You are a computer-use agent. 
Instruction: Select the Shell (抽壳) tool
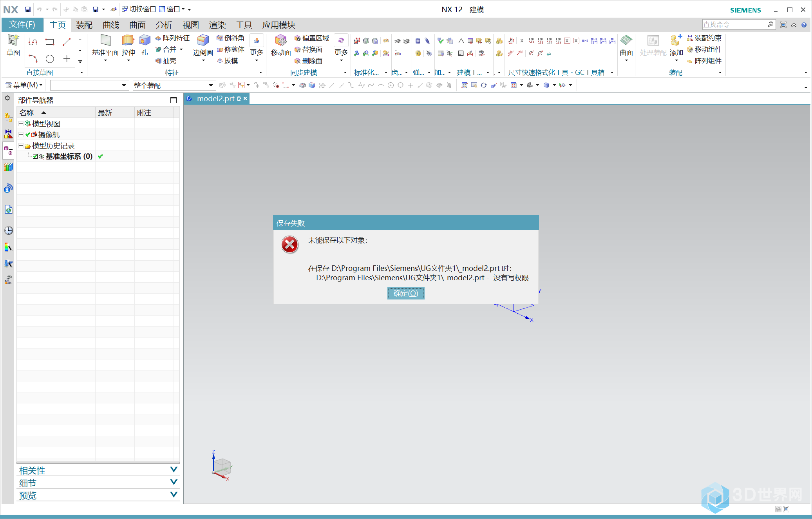click(166, 61)
